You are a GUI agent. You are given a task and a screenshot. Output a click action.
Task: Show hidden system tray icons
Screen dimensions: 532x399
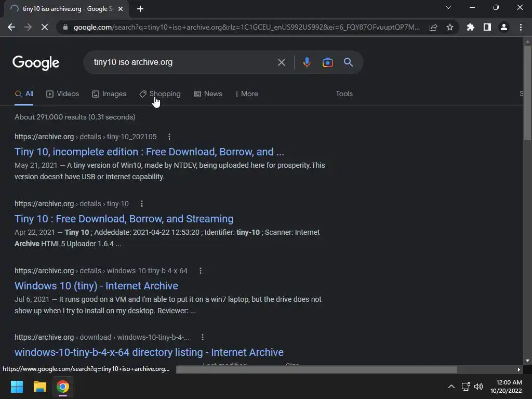[451, 387]
